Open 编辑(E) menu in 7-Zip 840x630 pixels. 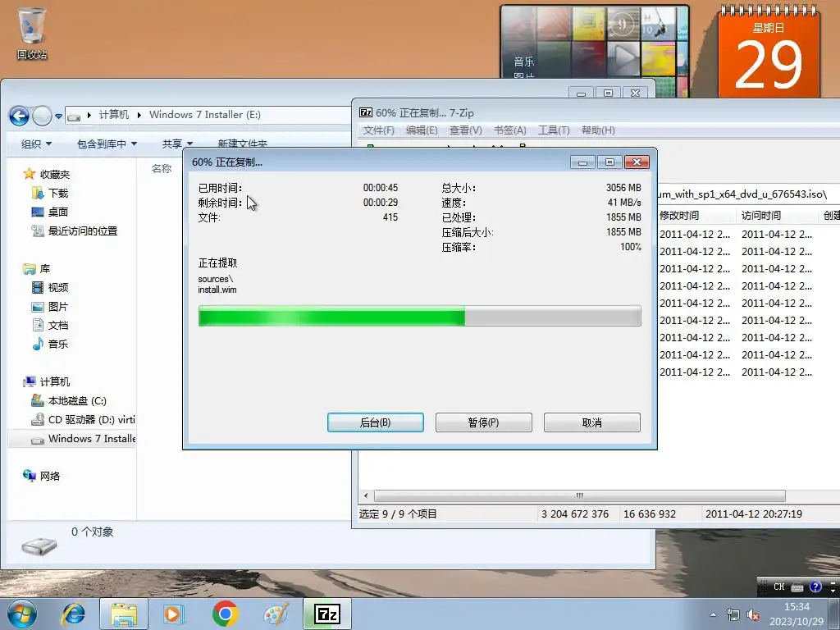422,130
